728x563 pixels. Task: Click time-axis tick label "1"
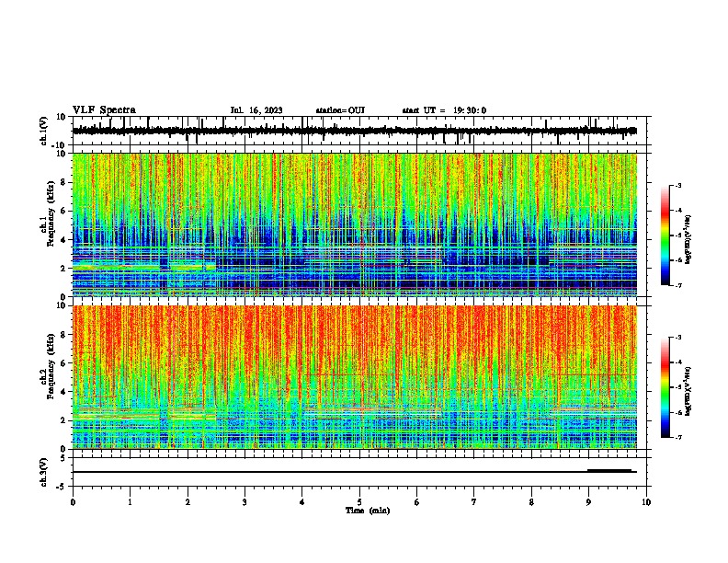130,502
